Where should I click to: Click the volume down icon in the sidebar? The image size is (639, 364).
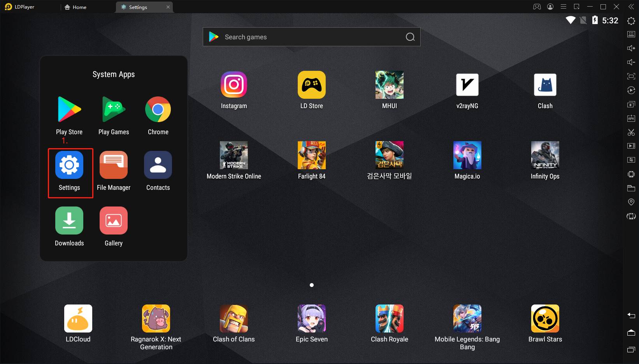(x=631, y=62)
